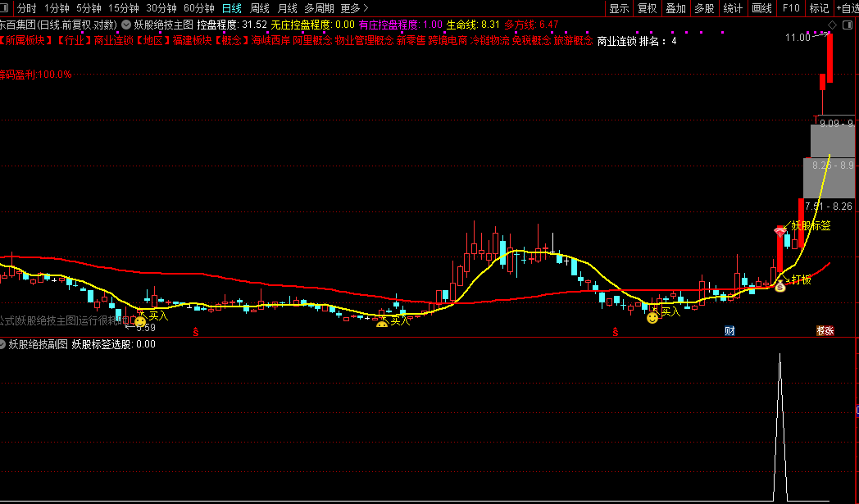Switch to the 月线 monthly tab

tap(287, 8)
